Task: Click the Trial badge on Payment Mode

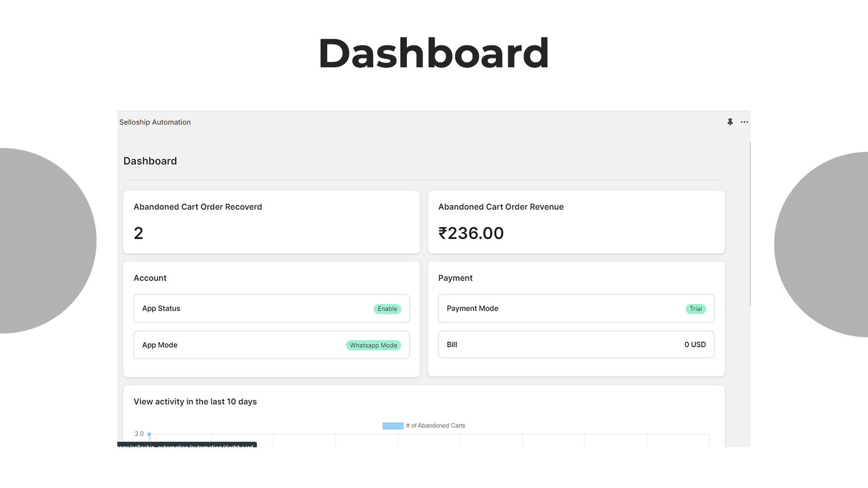Action: pyautogui.click(x=695, y=309)
